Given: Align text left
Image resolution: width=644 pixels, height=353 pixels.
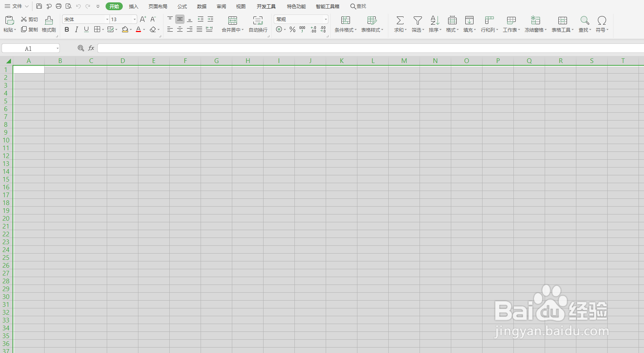Looking at the screenshot, I should pos(170,29).
